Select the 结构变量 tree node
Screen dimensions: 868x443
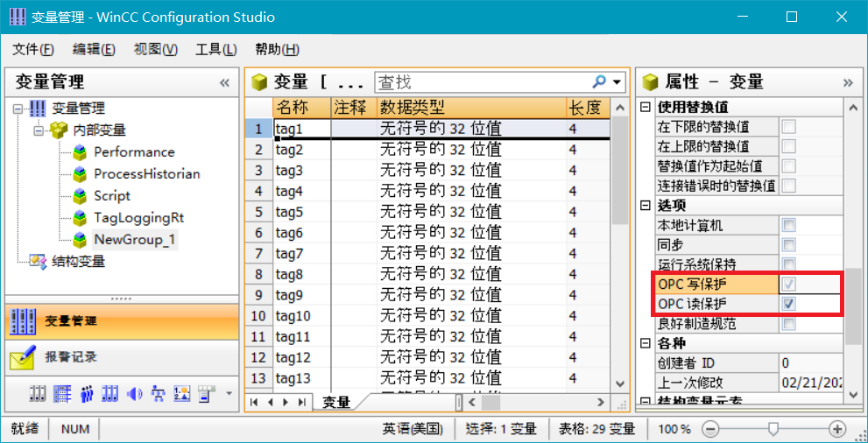[78, 262]
